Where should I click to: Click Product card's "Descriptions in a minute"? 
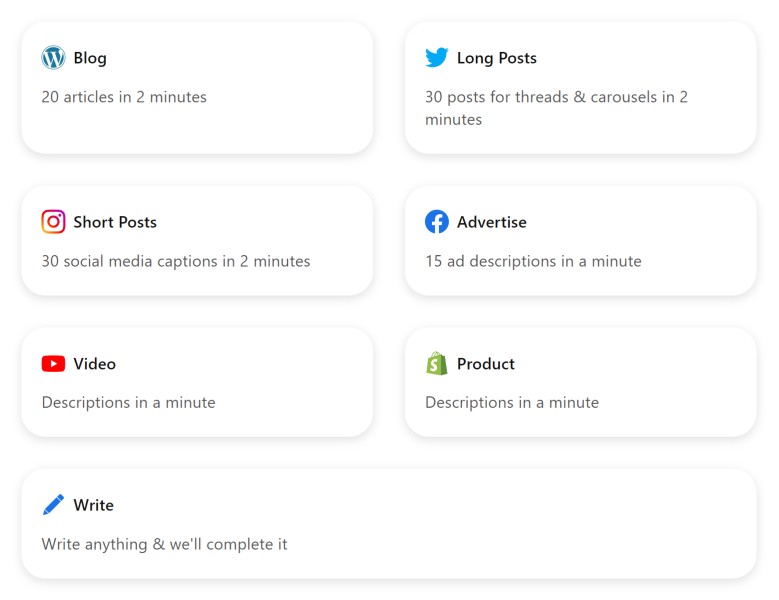512,402
